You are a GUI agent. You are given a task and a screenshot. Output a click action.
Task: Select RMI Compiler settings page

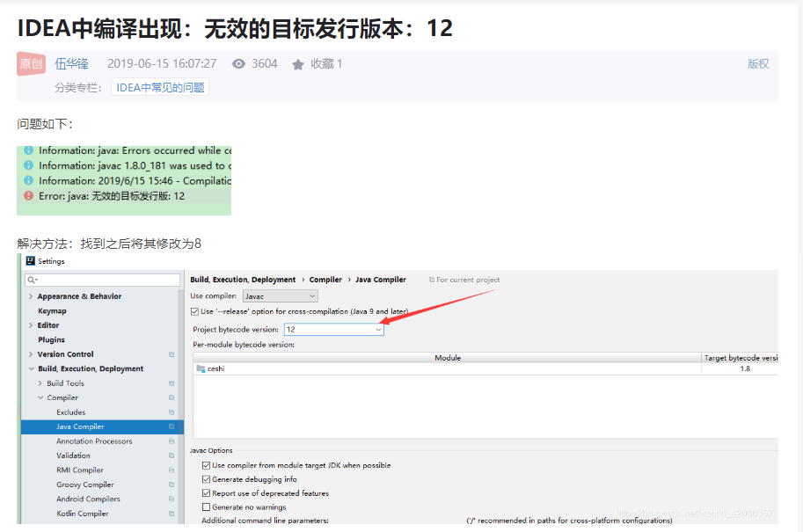(80, 470)
